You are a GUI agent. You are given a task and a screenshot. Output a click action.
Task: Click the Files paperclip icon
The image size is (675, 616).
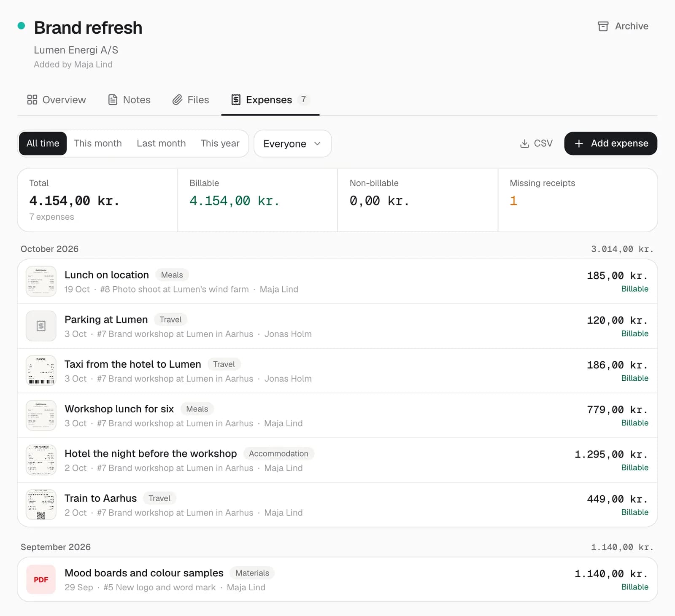[x=177, y=100]
